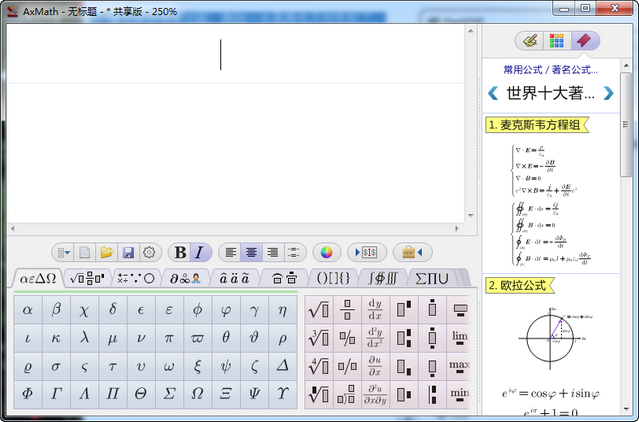Open the red bookmark formulas panel
This screenshot has width=639, height=422.
point(585,40)
